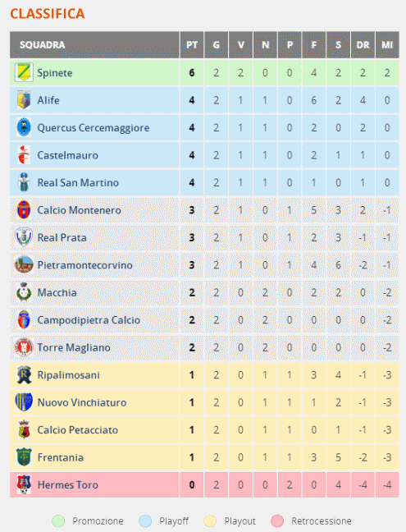The image size is (406, 532).
Task: Click the PT column header
Action: (x=192, y=45)
